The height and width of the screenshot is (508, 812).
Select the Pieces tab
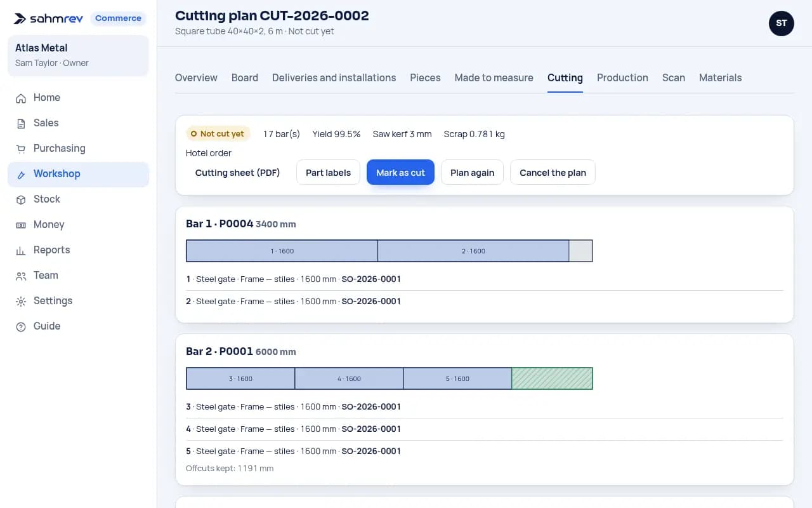pos(425,77)
